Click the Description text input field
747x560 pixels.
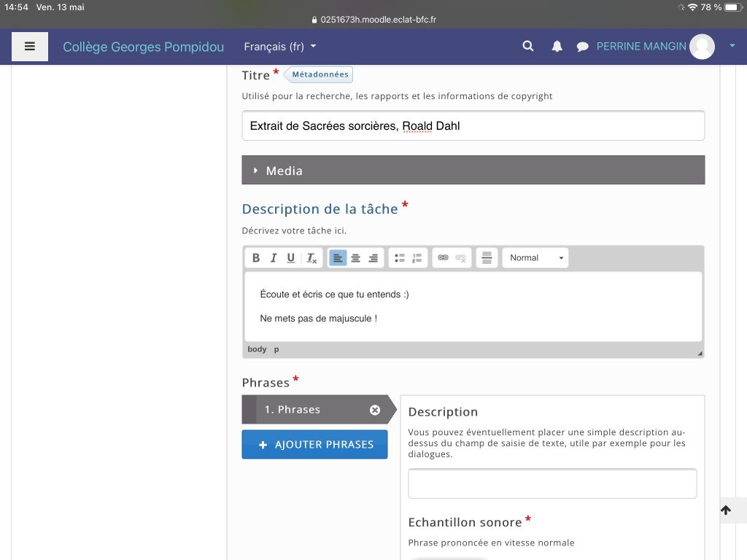click(x=552, y=483)
